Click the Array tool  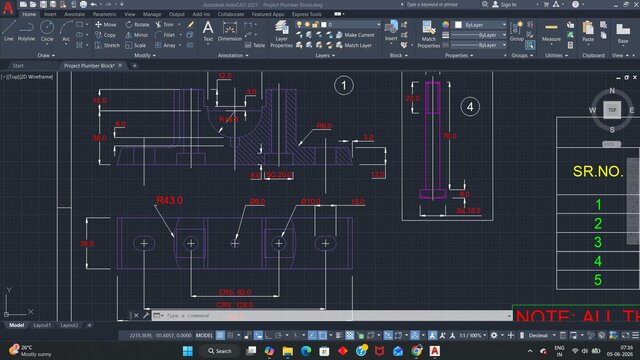tap(165, 45)
